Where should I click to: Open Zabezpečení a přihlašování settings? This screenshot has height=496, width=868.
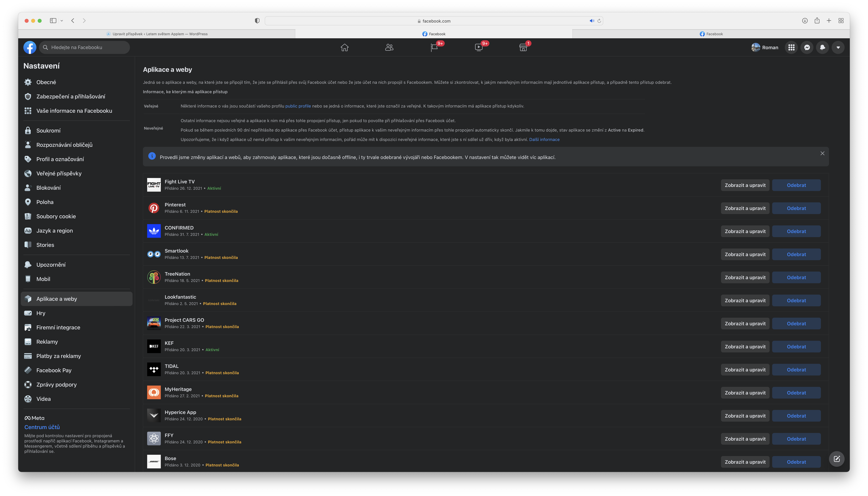pos(70,96)
